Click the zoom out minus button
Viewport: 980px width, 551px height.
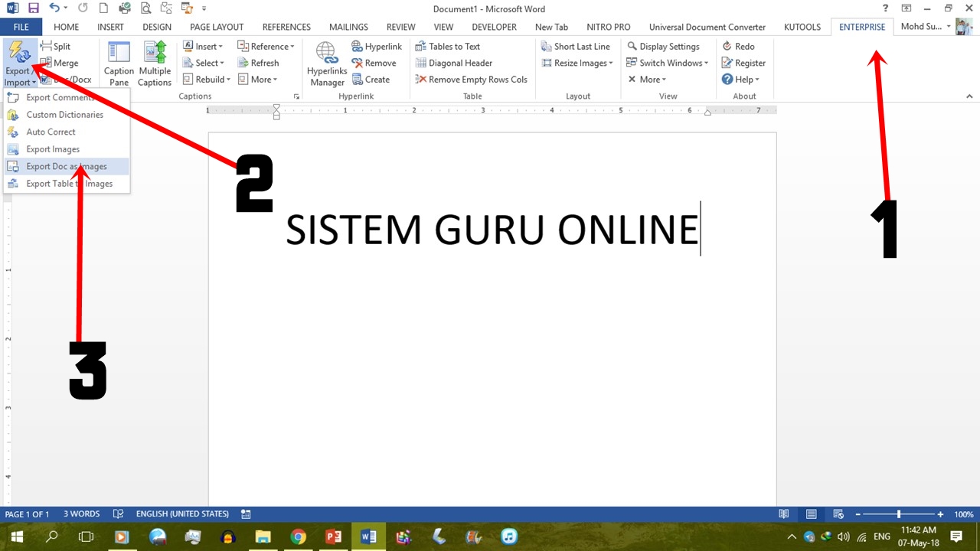click(858, 514)
